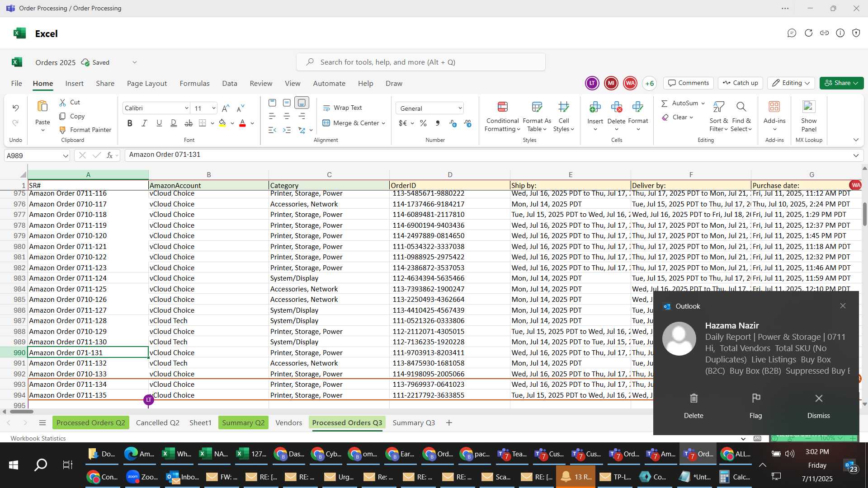Open the Editing mode dropdown
The width and height of the screenshot is (868, 488).
click(791, 83)
